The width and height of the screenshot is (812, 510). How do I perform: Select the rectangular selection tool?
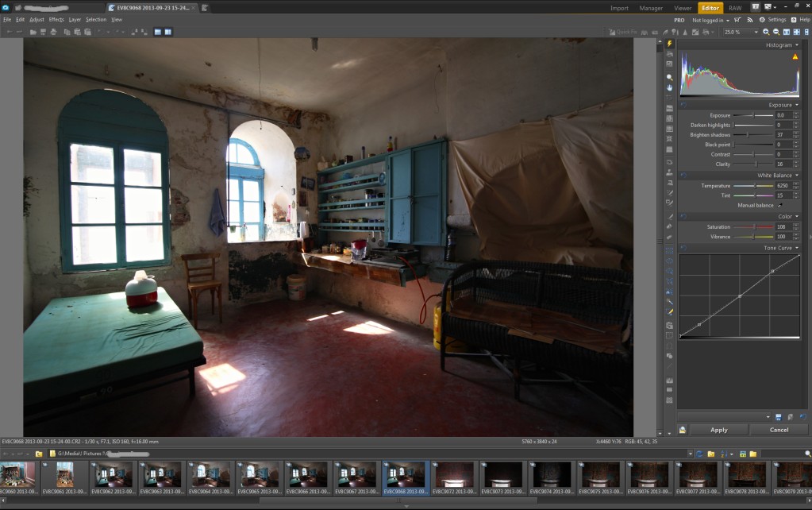670,250
